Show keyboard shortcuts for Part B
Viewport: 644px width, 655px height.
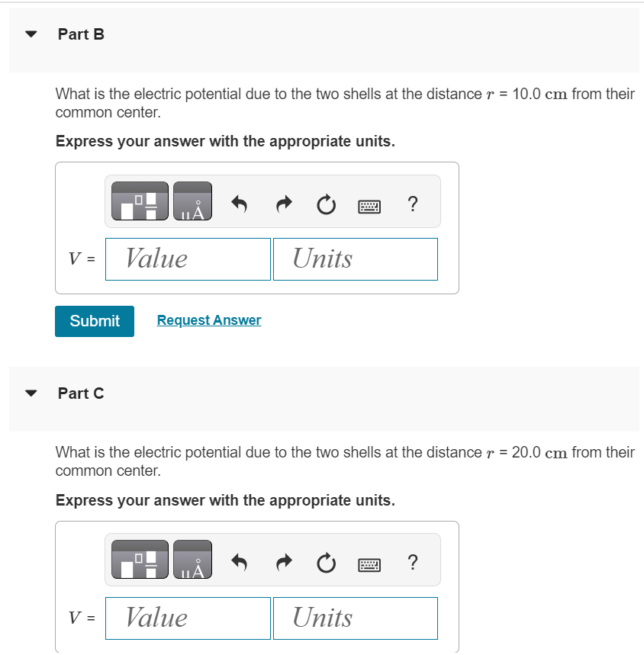coord(369,207)
